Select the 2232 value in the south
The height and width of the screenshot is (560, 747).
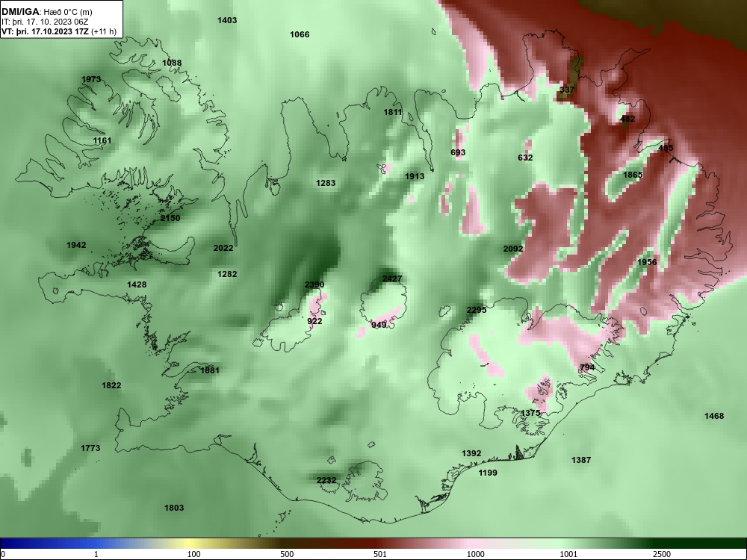coord(326,480)
